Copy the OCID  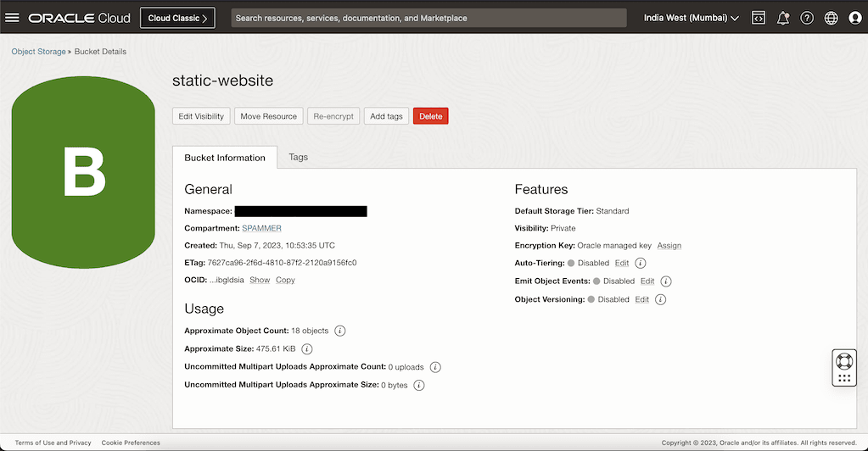click(285, 280)
